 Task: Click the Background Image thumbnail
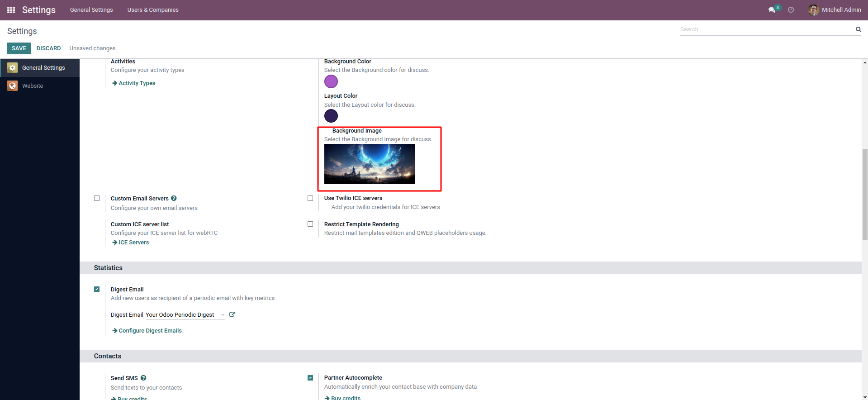click(x=370, y=164)
